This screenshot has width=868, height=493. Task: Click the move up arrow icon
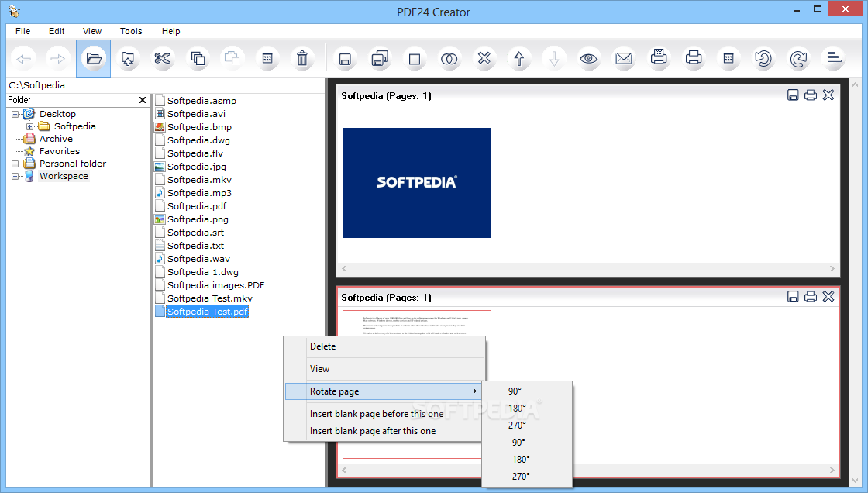(x=519, y=59)
